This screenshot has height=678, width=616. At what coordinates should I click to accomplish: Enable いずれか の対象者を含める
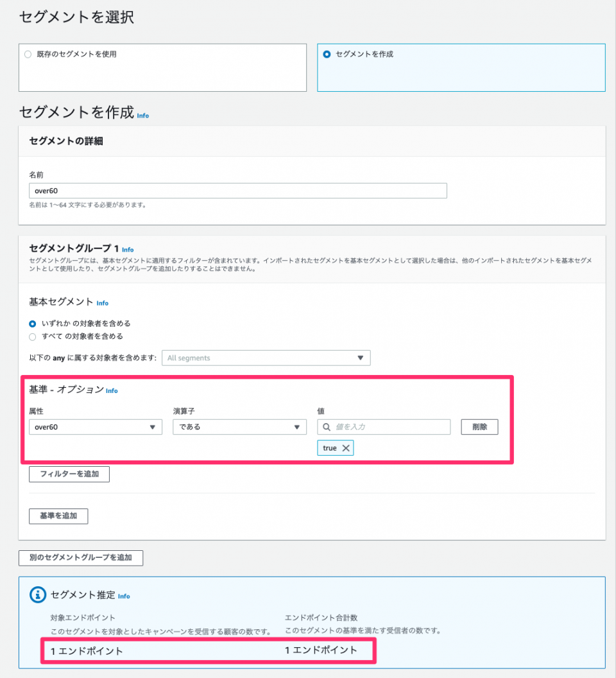pos(32,325)
